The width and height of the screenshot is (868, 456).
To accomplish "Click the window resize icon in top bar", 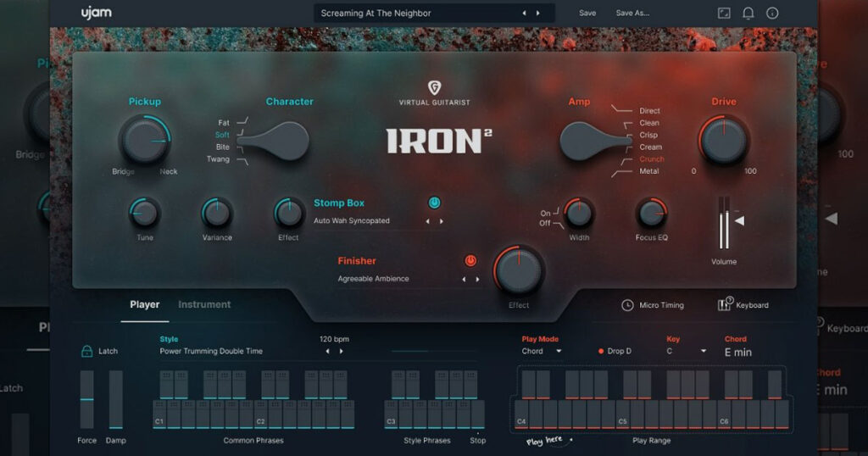I will coord(724,14).
